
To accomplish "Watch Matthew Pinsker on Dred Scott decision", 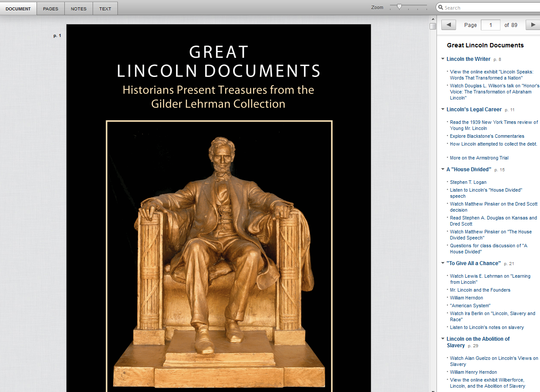I will 493,207.
